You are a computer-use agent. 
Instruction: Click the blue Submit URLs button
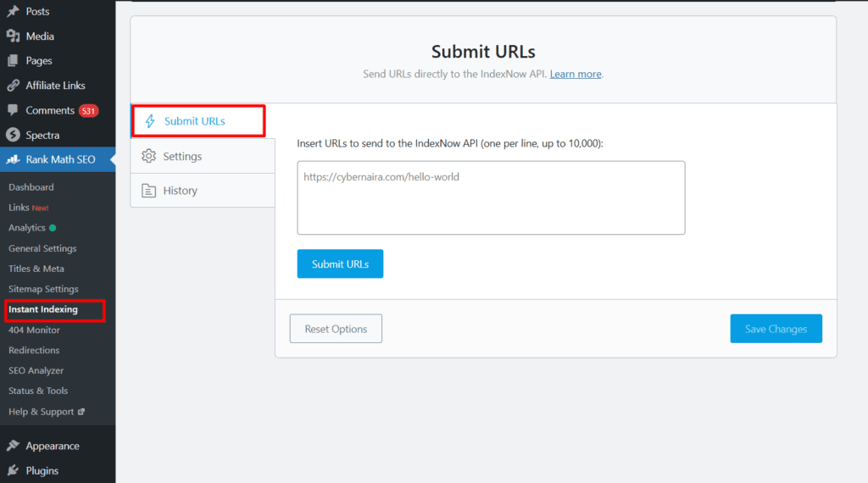[340, 264]
